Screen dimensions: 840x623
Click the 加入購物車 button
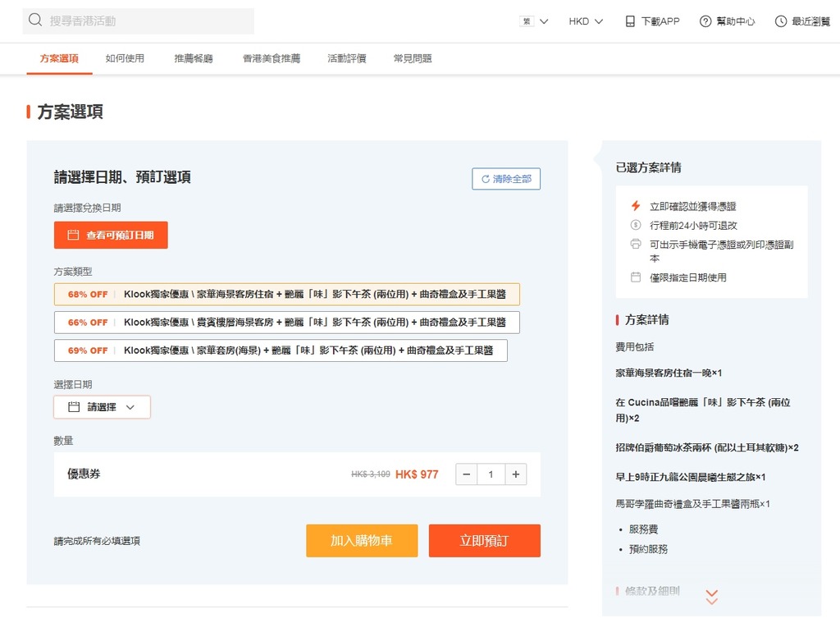click(x=361, y=540)
